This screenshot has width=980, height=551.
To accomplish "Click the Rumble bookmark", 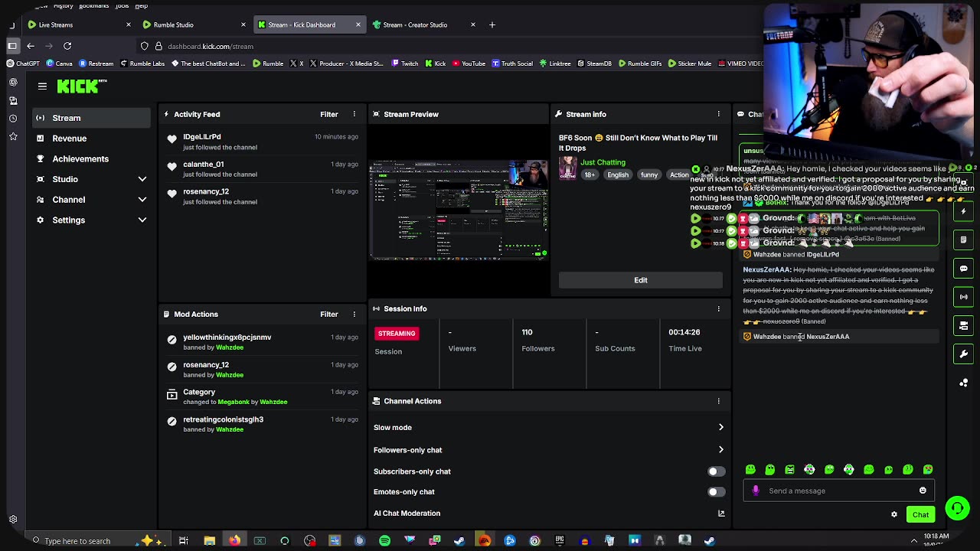I will click(268, 64).
